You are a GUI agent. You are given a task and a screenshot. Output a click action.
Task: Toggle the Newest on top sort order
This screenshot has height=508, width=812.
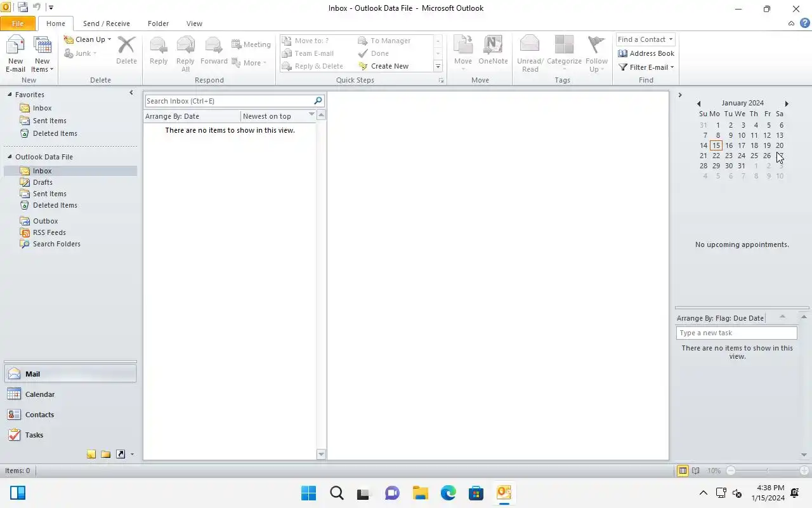point(278,116)
